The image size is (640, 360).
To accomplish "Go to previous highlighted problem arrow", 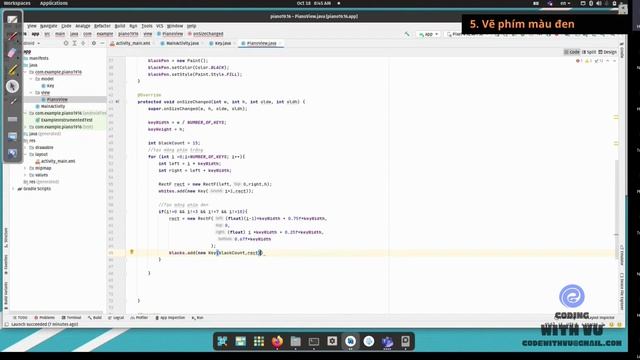I will [x=608, y=61].
